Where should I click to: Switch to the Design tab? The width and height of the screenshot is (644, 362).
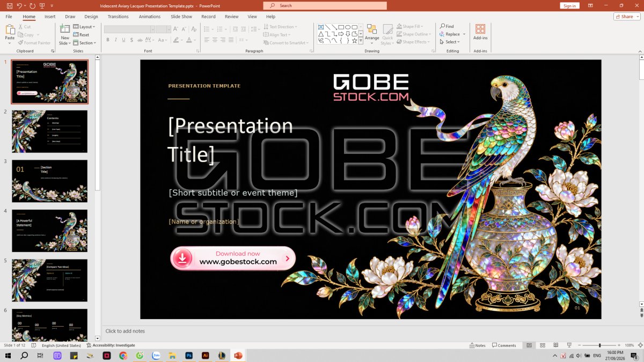pyautogui.click(x=91, y=17)
